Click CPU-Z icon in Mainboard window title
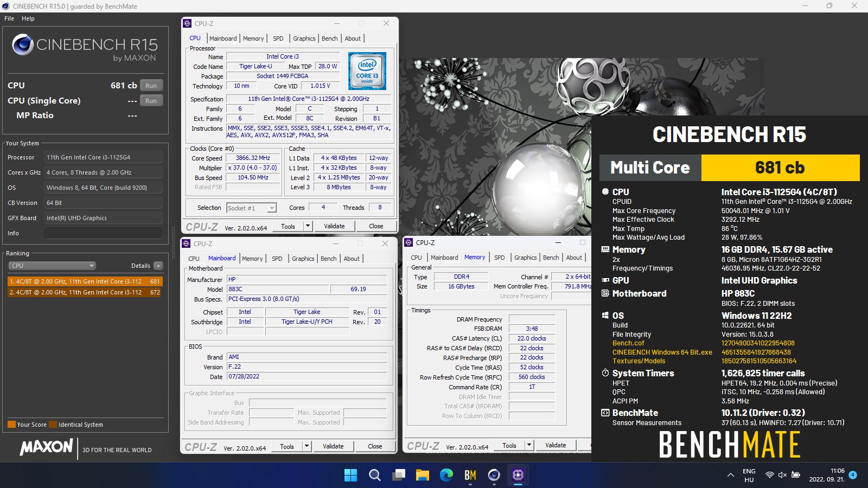This screenshot has width=868, height=488. click(x=186, y=243)
